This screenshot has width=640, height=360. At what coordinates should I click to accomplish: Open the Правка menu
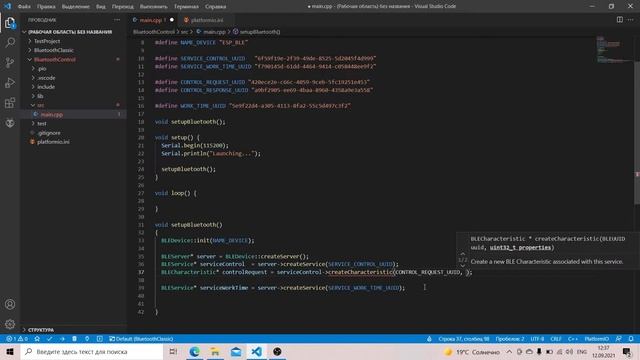pos(46,7)
